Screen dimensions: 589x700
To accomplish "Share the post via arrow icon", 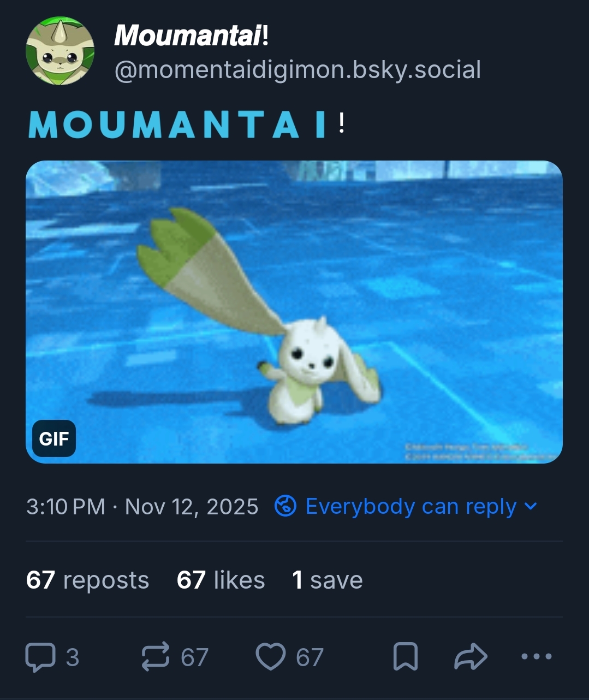I will (x=471, y=657).
